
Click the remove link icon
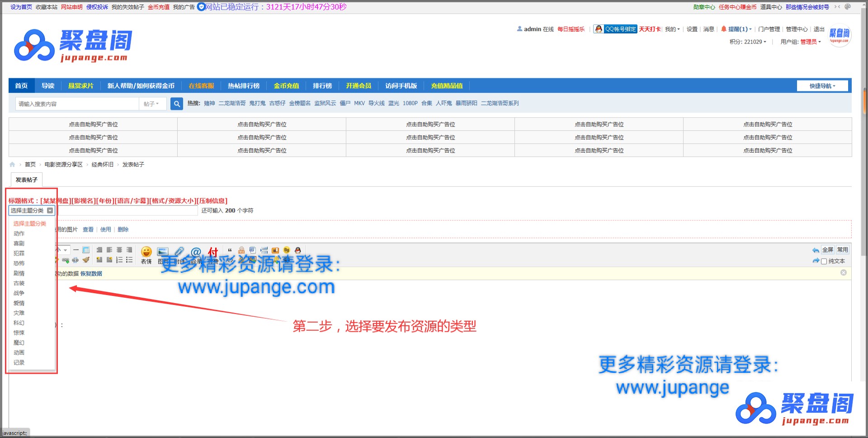(x=75, y=260)
